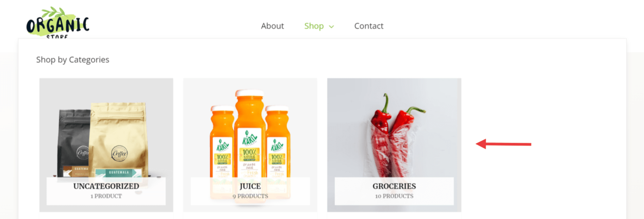Select the Shop menu item
The height and width of the screenshot is (219, 644).
(314, 26)
